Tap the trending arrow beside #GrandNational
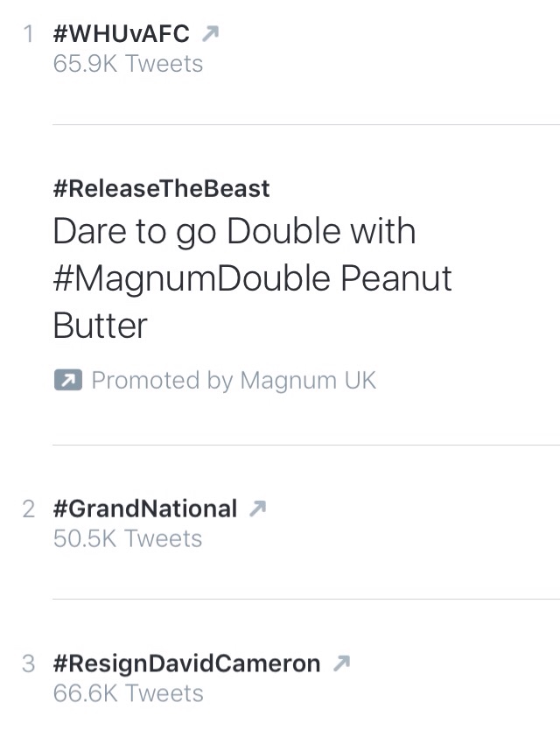This screenshot has height=751, width=560. click(257, 509)
